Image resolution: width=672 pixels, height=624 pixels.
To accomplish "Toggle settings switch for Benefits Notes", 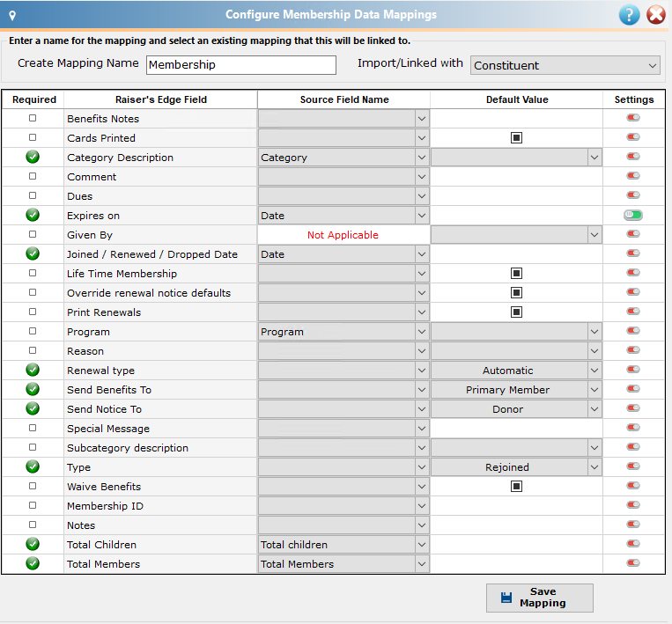I will coord(633,118).
